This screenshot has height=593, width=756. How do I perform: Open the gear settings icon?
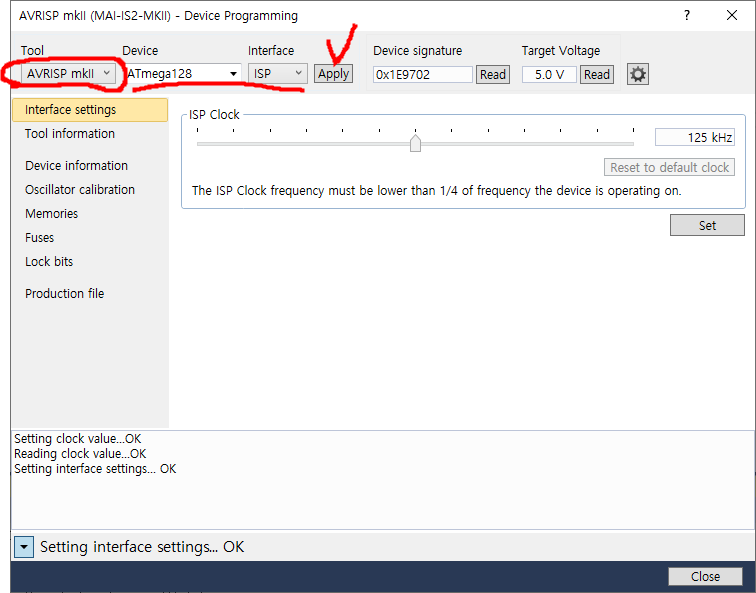pos(637,74)
